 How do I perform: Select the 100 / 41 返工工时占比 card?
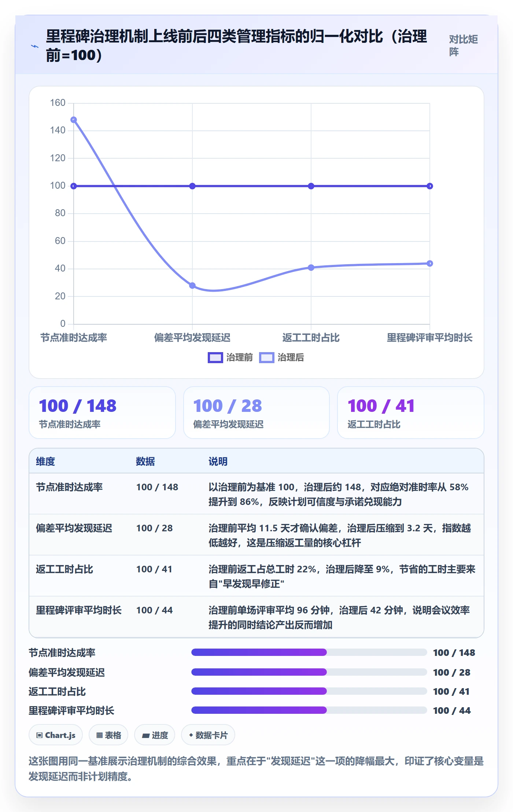[x=411, y=413]
